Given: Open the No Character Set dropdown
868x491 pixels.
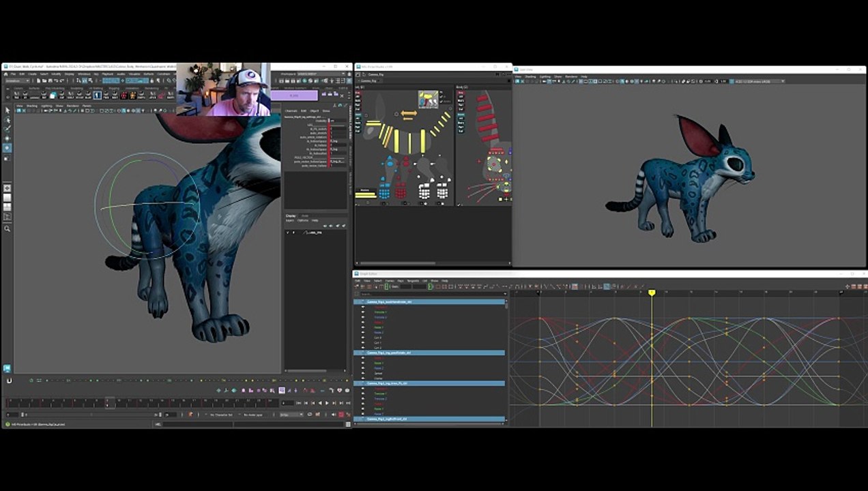Looking at the screenshot, I should [220, 415].
